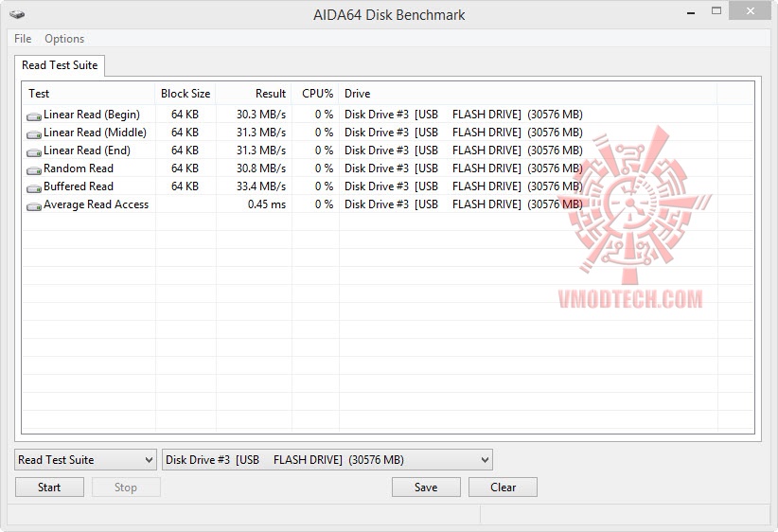Select the Linear Read (Middle) row label
Image resolution: width=778 pixels, height=532 pixels.
pyautogui.click(x=96, y=133)
